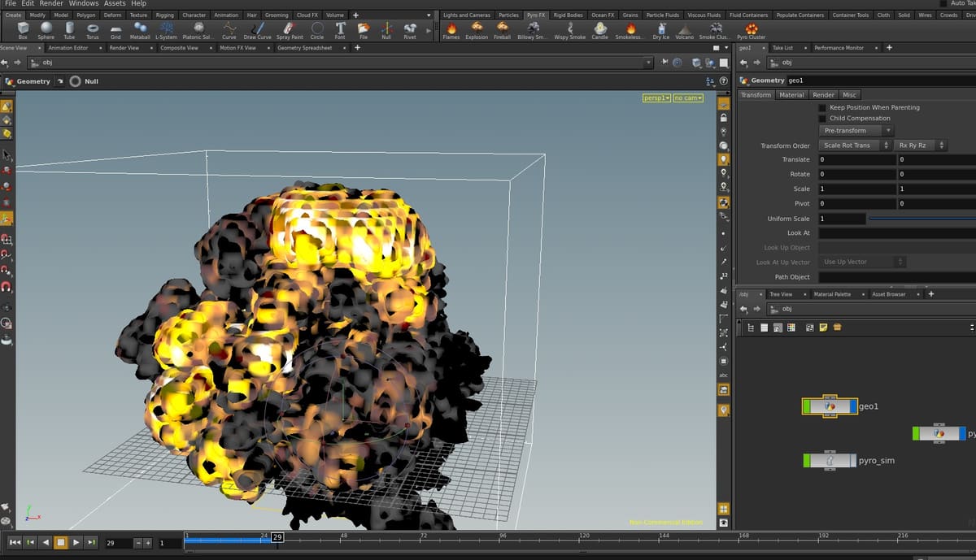Screen dimensions: 976x560
Task: Create a Grid from the shelf
Action: click(115, 31)
